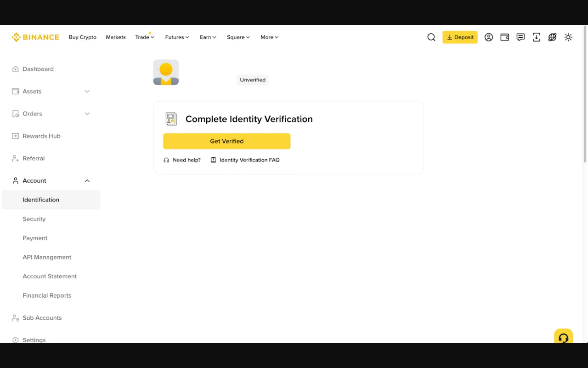This screenshot has height=368, width=588.
Task: Expand the Orders sidebar chevron
Action: [x=87, y=114]
